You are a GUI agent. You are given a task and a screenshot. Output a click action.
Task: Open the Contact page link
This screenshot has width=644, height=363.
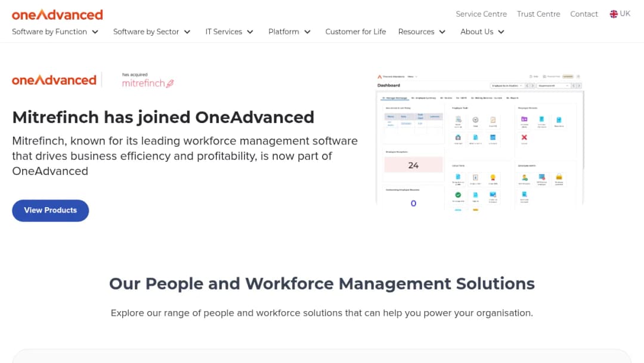(584, 14)
